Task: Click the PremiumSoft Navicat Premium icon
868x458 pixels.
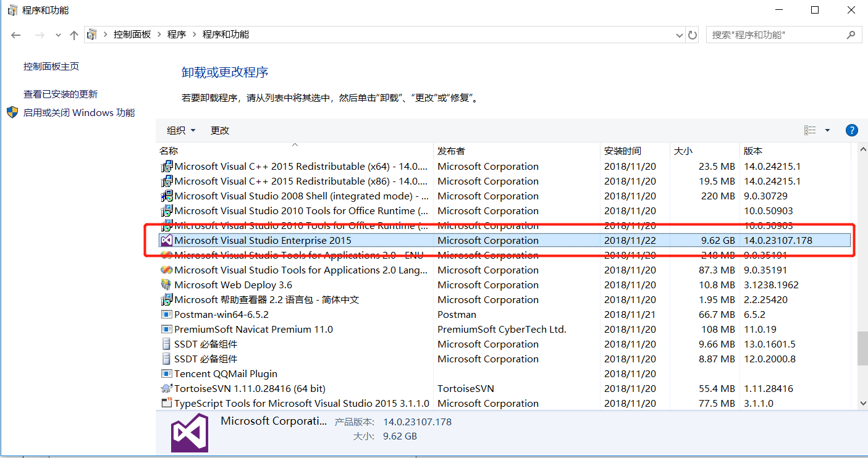Action: [166, 329]
